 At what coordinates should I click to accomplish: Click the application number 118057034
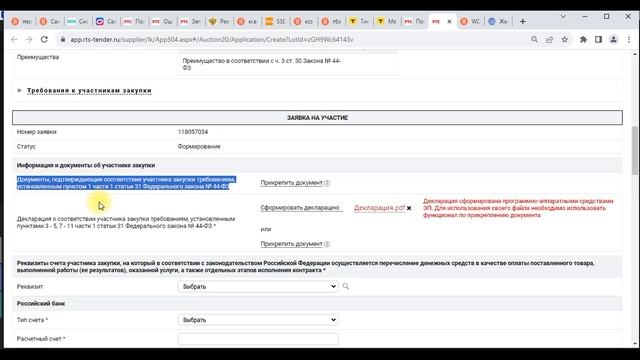[x=193, y=132]
